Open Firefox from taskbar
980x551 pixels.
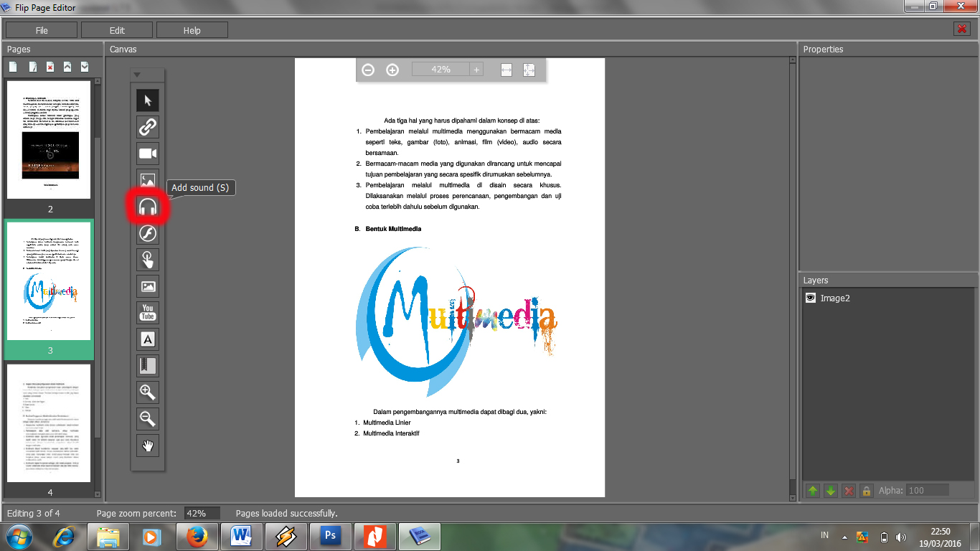click(197, 537)
